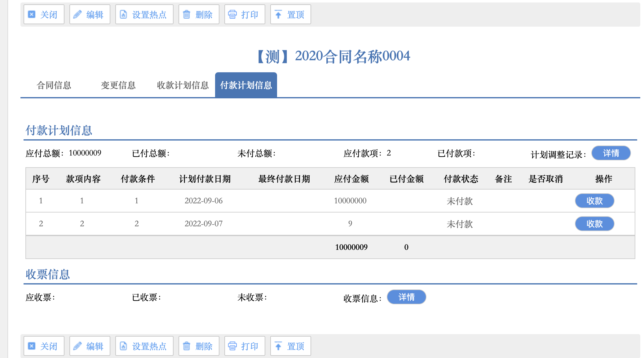
Task: Click the top 删除 trash icon
Action: pyautogui.click(x=187, y=14)
